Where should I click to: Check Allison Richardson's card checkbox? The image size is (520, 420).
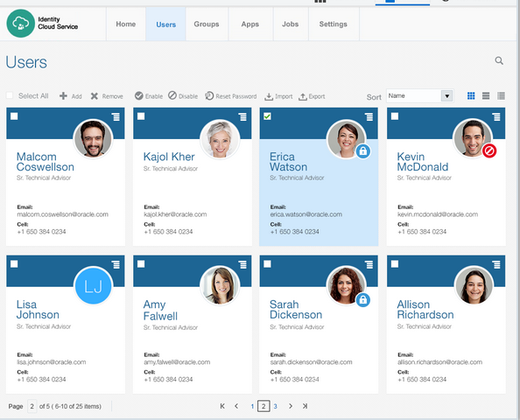click(395, 264)
